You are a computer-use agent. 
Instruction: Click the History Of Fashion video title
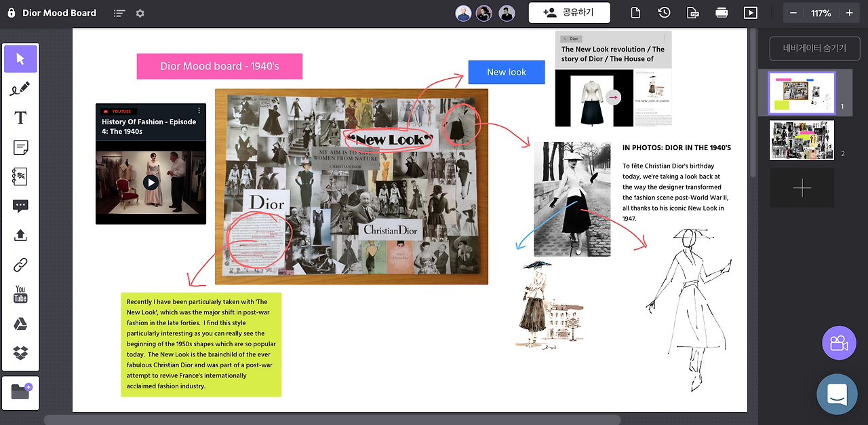pos(149,126)
